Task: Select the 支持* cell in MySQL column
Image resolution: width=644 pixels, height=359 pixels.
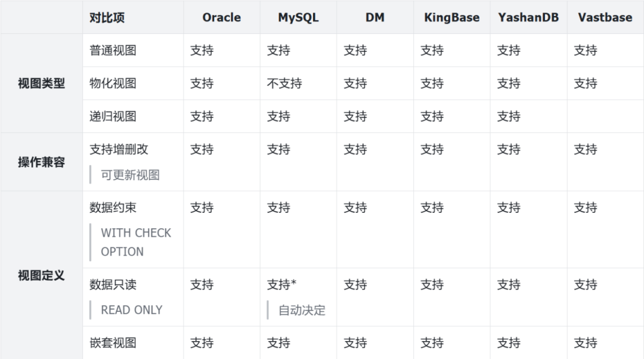Action: (x=281, y=285)
